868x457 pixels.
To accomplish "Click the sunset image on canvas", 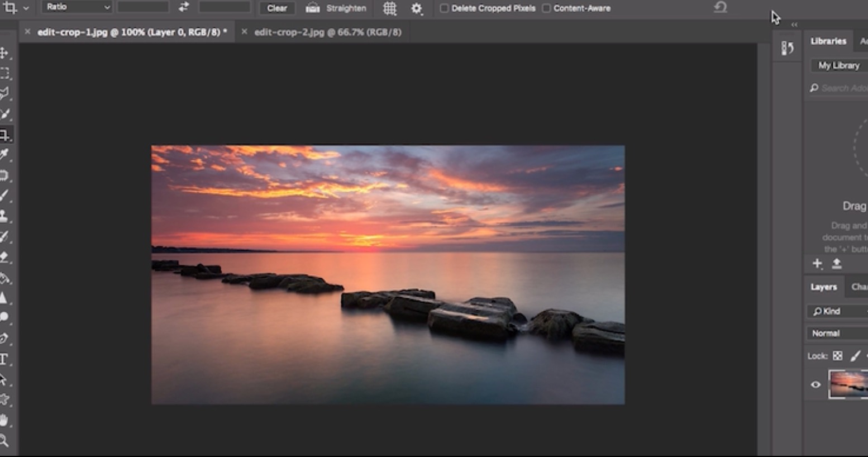I will click(x=388, y=275).
